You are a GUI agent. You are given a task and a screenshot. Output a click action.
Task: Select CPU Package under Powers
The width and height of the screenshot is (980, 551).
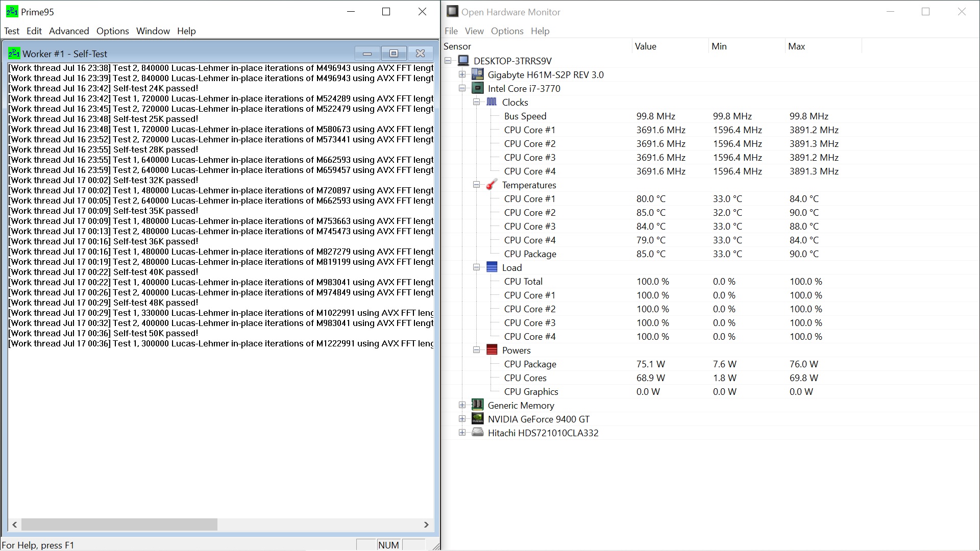pyautogui.click(x=530, y=364)
